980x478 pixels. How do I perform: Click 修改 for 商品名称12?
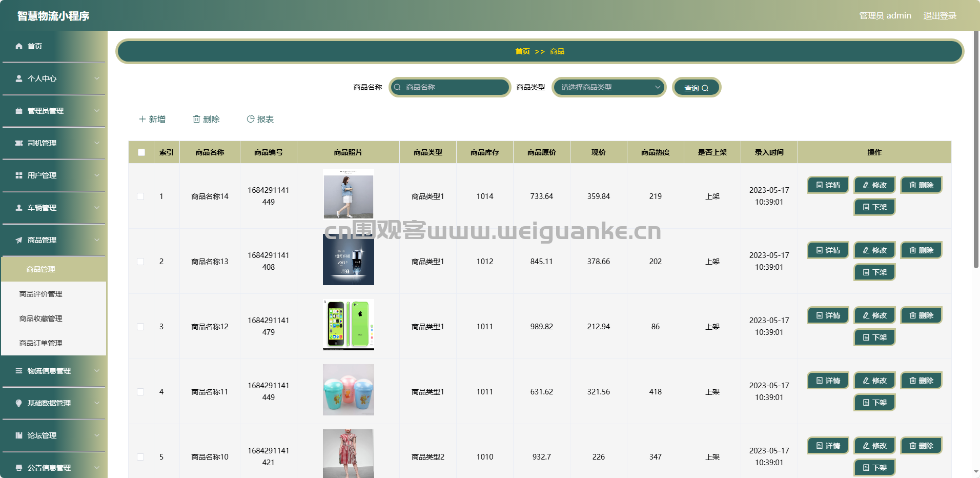tap(874, 315)
